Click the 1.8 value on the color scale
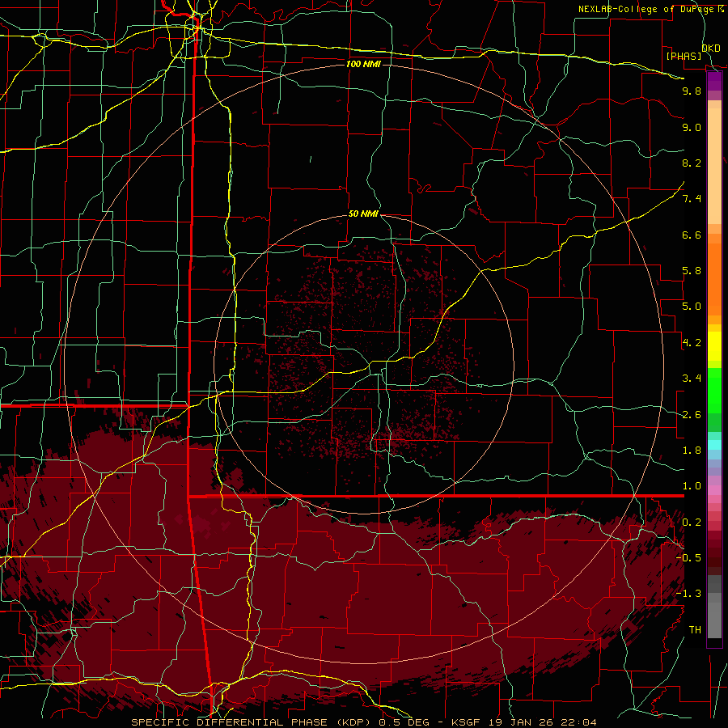 click(x=692, y=451)
